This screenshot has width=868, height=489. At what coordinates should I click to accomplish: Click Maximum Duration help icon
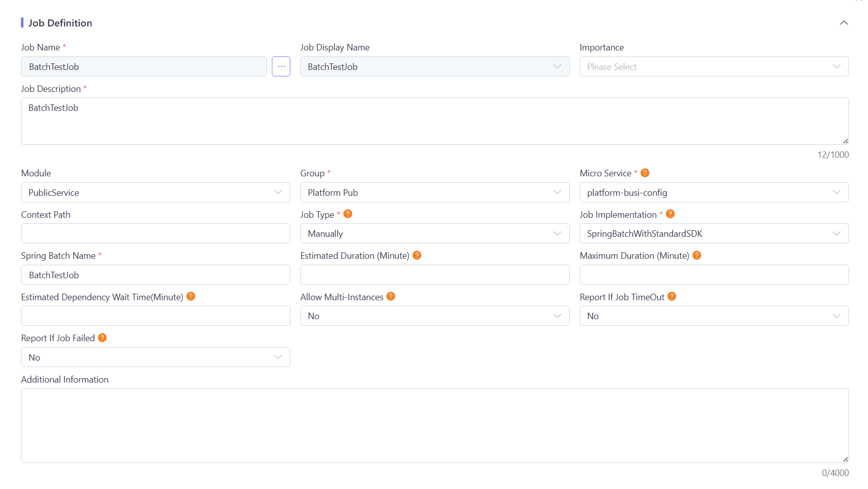point(697,255)
